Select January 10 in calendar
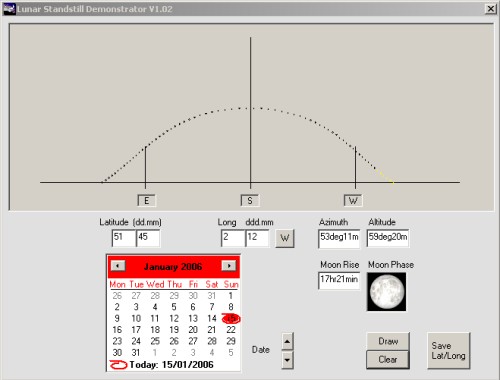The height and width of the screenshot is (380, 500). (x=136, y=318)
